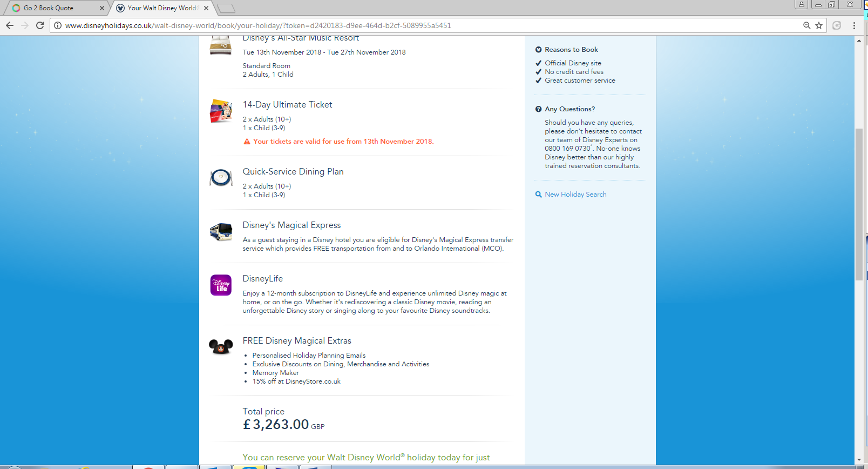Click the FREE Disney Magical Extras heading
Image resolution: width=868 pixels, height=469 pixels.
pos(297,341)
